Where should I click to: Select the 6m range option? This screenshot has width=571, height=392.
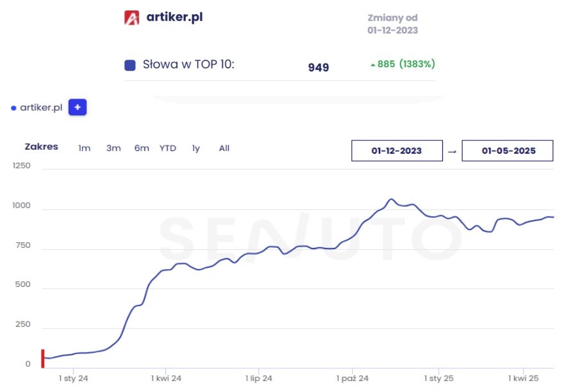142,148
